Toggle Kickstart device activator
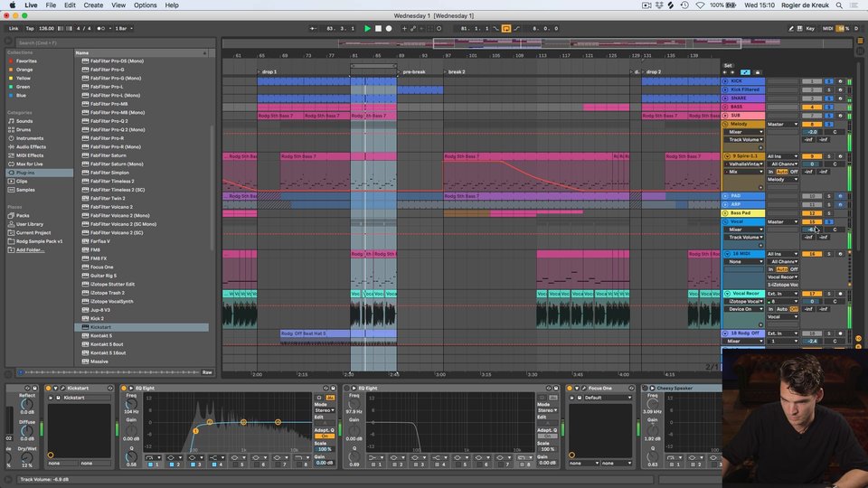The width and height of the screenshot is (868, 488). 48,388
